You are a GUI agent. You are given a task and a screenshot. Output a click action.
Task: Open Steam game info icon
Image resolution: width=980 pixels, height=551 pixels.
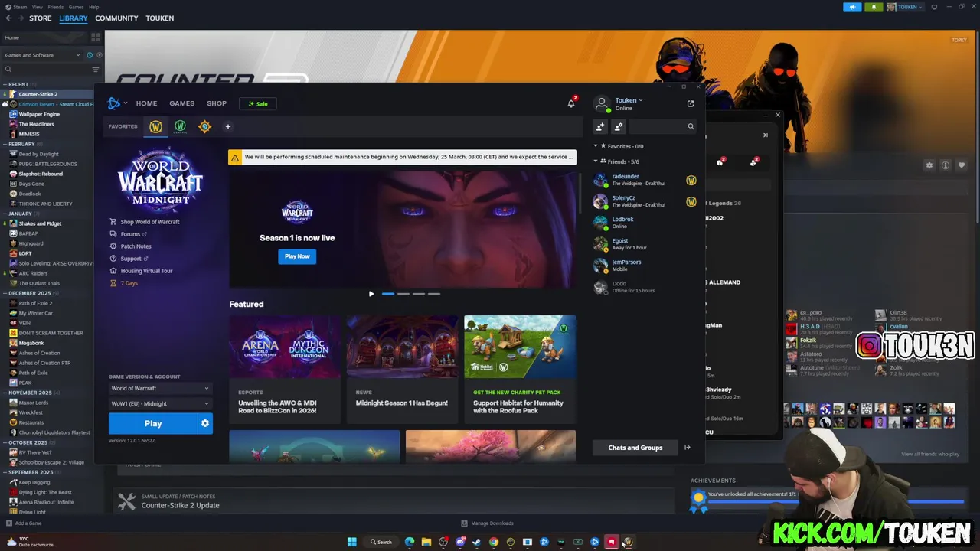(946, 165)
